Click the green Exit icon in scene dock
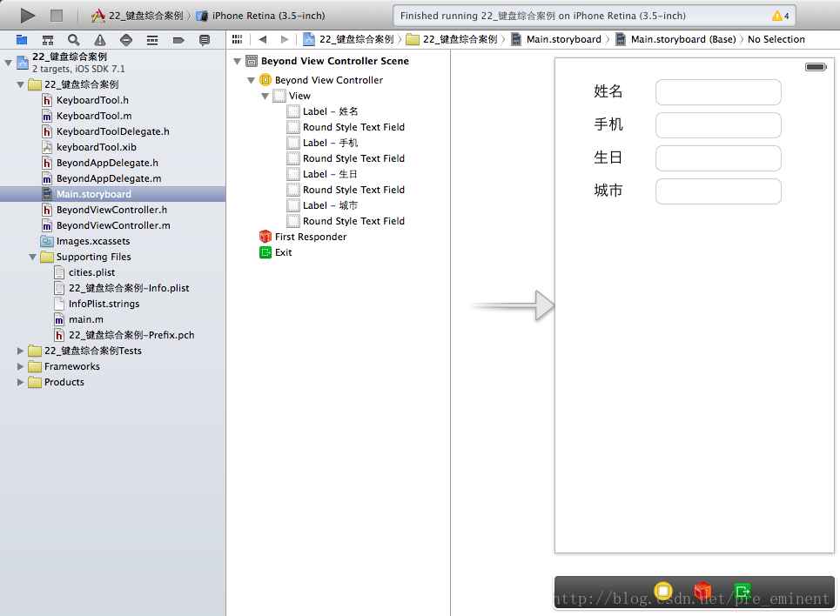840x616 pixels. point(743,591)
